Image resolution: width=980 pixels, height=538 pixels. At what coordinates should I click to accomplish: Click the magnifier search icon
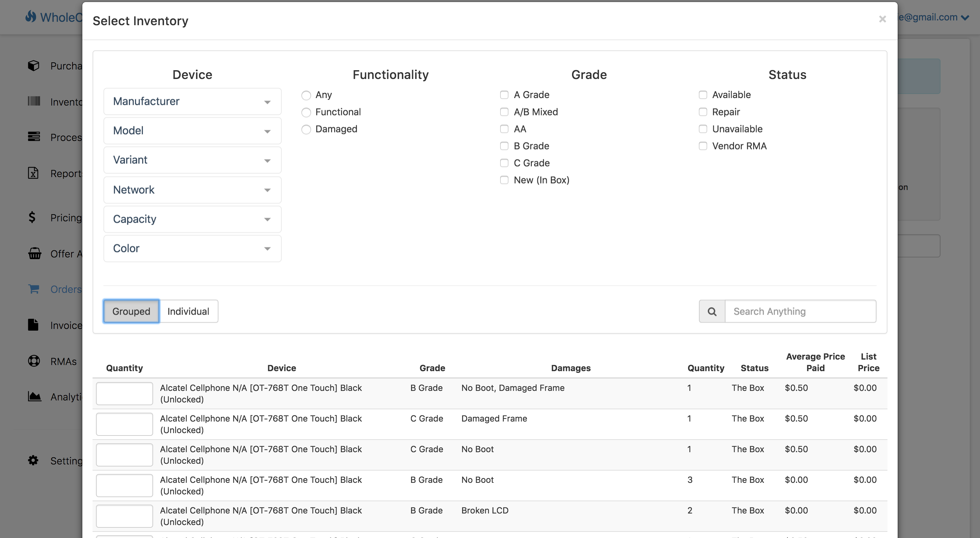[x=712, y=312]
